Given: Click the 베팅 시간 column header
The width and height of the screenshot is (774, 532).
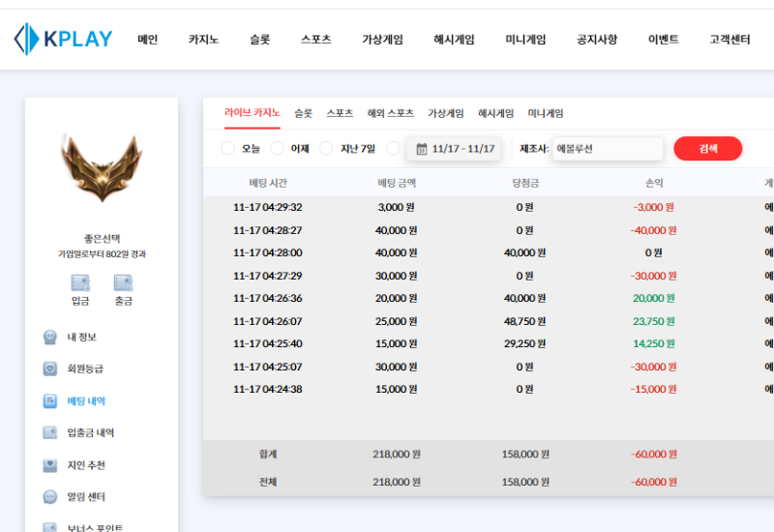Looking at the screenshot, I should pyautogui.click(x=268, y=183).
